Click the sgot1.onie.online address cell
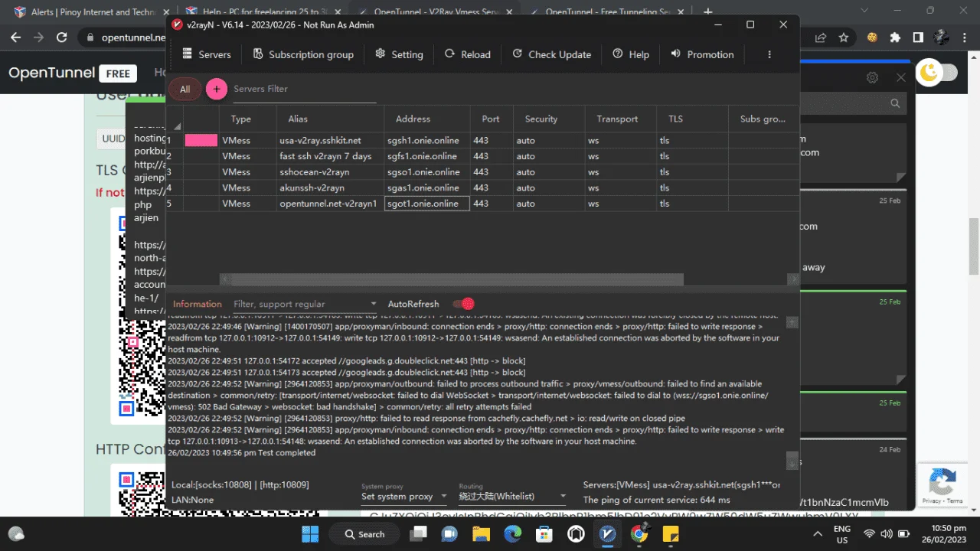Viewport: 980px width, 551px height. [426, 204]
